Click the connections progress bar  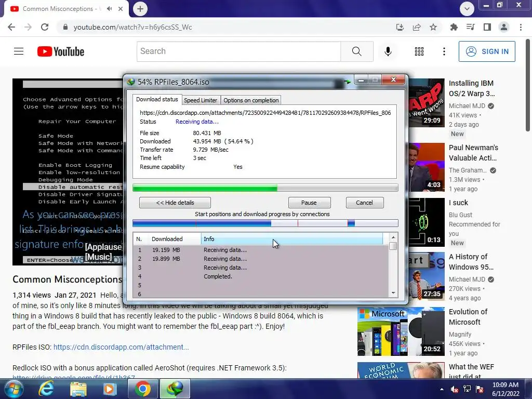(x=265, y=223)
